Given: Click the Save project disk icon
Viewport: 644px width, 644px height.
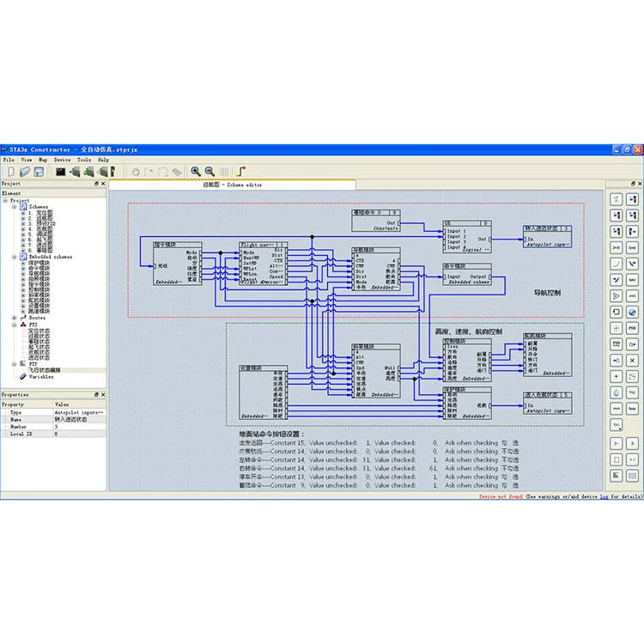Looking at the screenshot, I should pos(39,172).
